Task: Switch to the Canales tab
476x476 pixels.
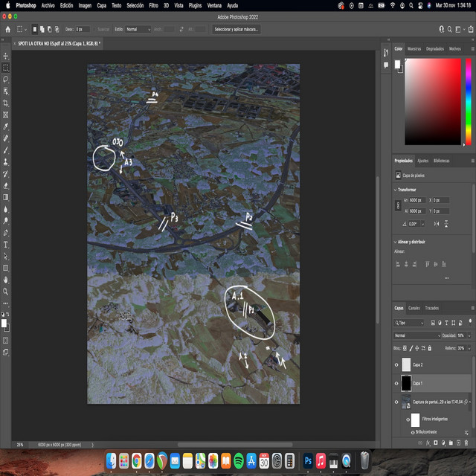Action: click(414, 307)
